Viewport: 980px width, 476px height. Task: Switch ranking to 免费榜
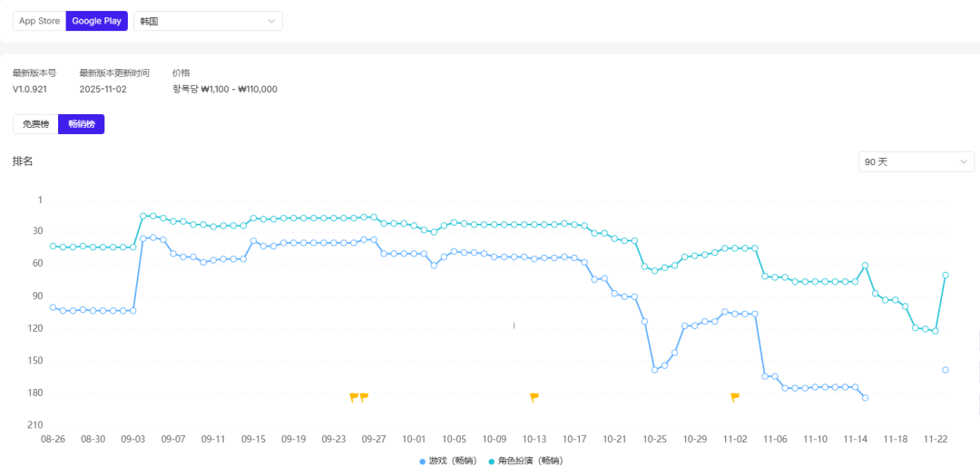(35, 123)
